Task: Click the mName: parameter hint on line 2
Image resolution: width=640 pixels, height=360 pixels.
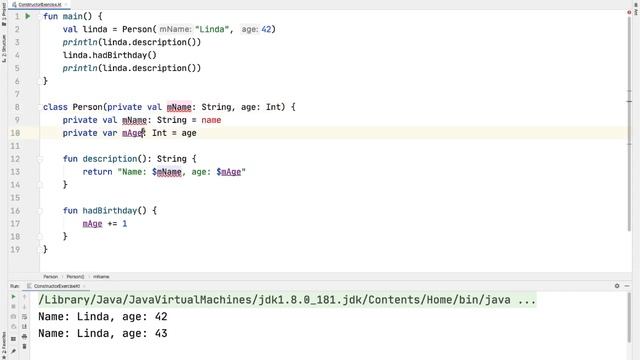Action: tap(175, 29)
